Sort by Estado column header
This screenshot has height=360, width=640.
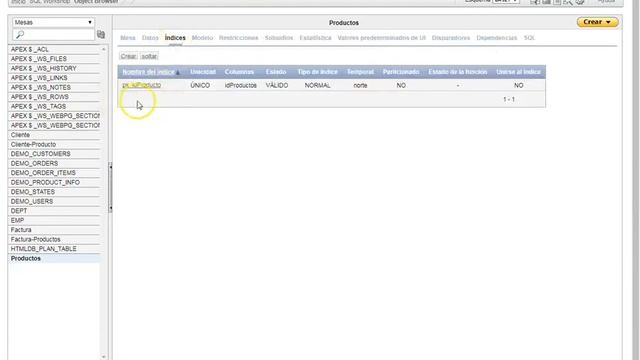click(276, 72)
